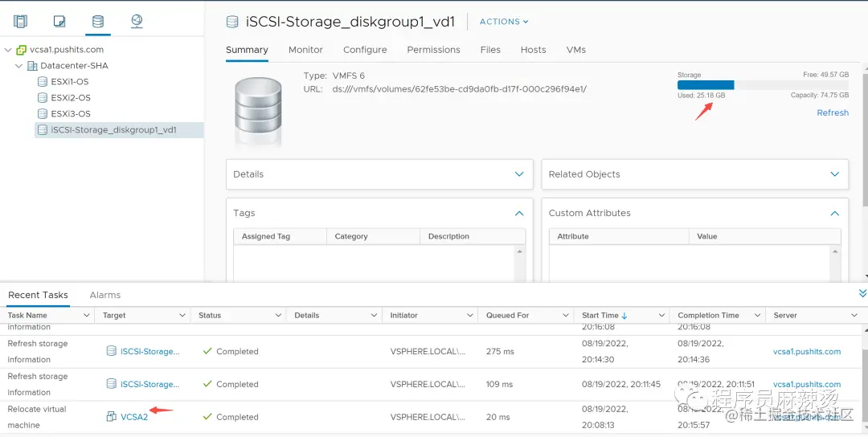
Task: Open Queued For column filter dropdown
Action: click(x=565, y=316)
